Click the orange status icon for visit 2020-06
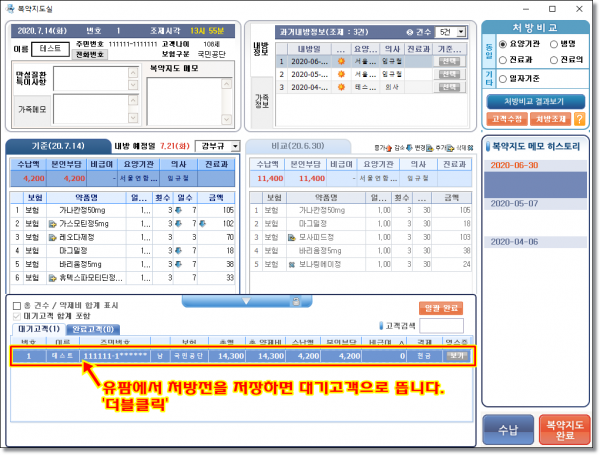The width and height of the screenshot is (600, 455). 342,61
